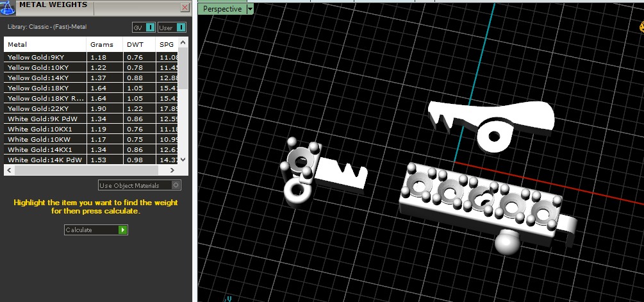Click the 1.53 grams value for 14K PdW
644x302 pixels.
pyautogui.click(x=104, y=160)
